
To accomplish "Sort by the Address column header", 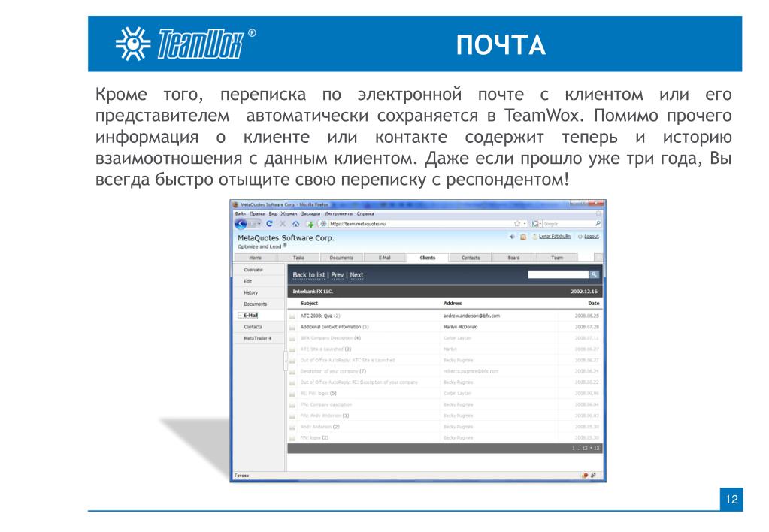I will tap(453, 304).
